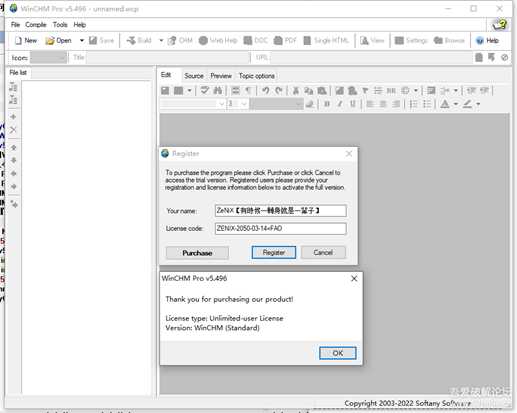Click the Web Help output icon
Image resolution: width=517 pixels, height=413 pixels.
coord(203,41)
